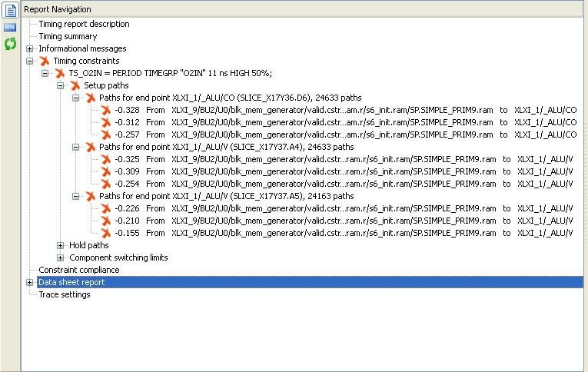Open Timing report description
This screenshot has width=588, height=372.
click(x=84, y=24)
